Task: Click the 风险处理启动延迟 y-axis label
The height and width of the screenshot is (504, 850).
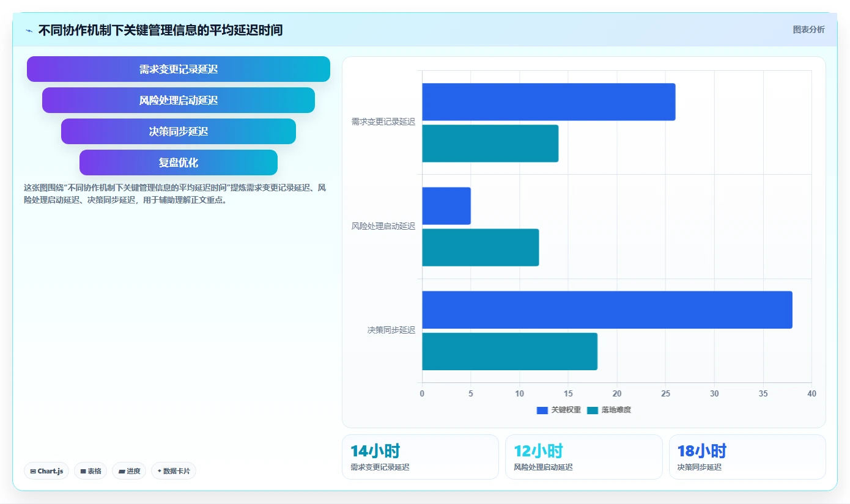Action: click(x=383, y=226)
